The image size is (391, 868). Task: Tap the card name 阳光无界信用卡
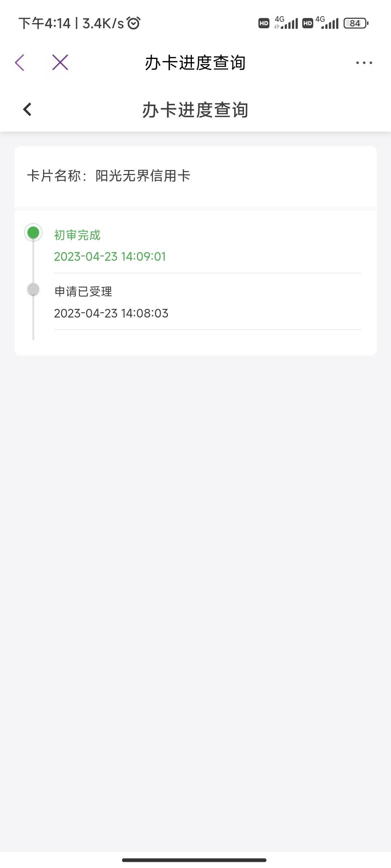(143, 176)
